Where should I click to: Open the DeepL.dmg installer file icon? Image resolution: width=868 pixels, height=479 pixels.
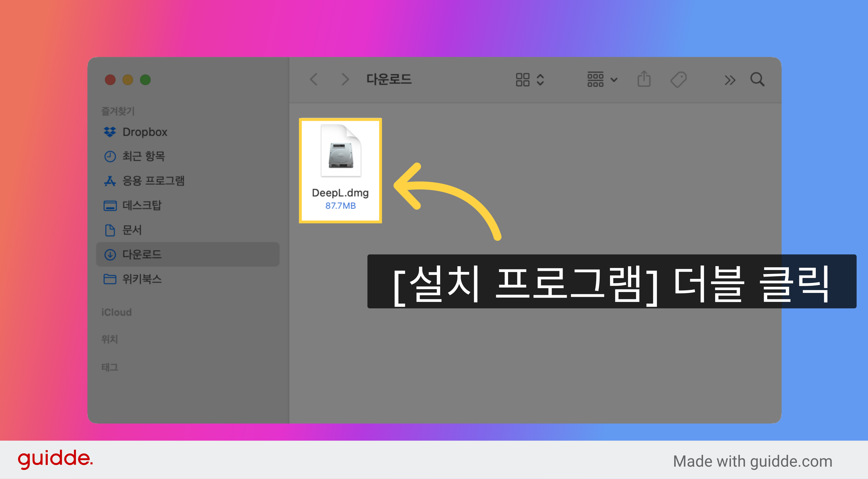[x=341, y=151]
